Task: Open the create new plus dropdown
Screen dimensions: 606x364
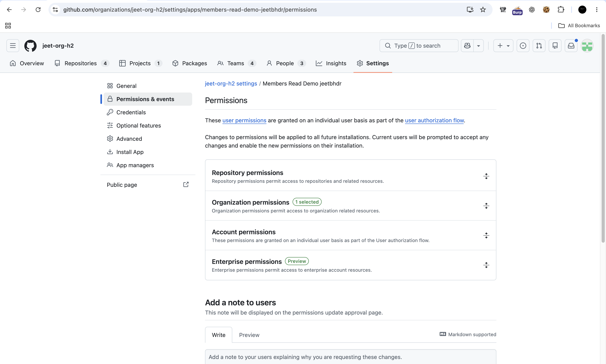Action: (503, 46)
